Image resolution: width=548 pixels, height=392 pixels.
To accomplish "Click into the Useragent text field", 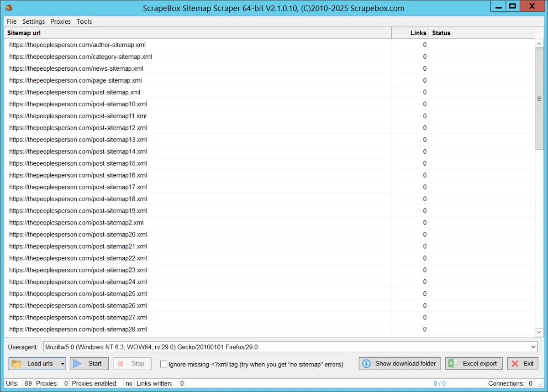I will tap(287, 347).
